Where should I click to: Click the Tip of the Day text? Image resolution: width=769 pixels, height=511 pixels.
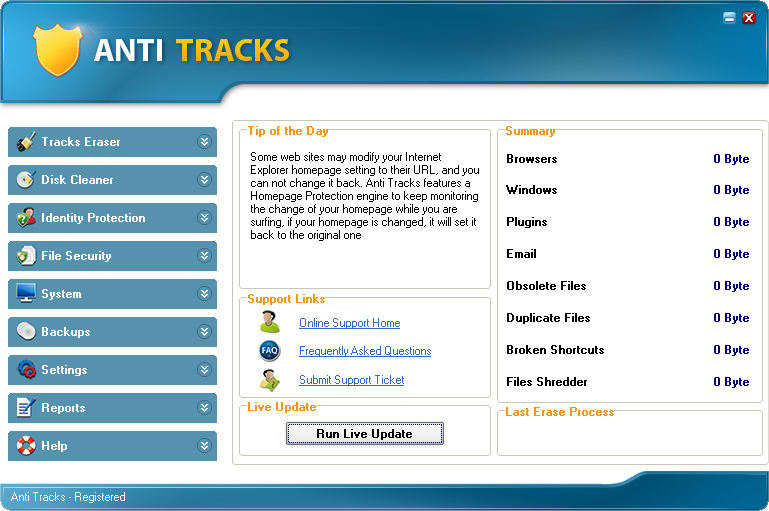click(x=365, y=196)
